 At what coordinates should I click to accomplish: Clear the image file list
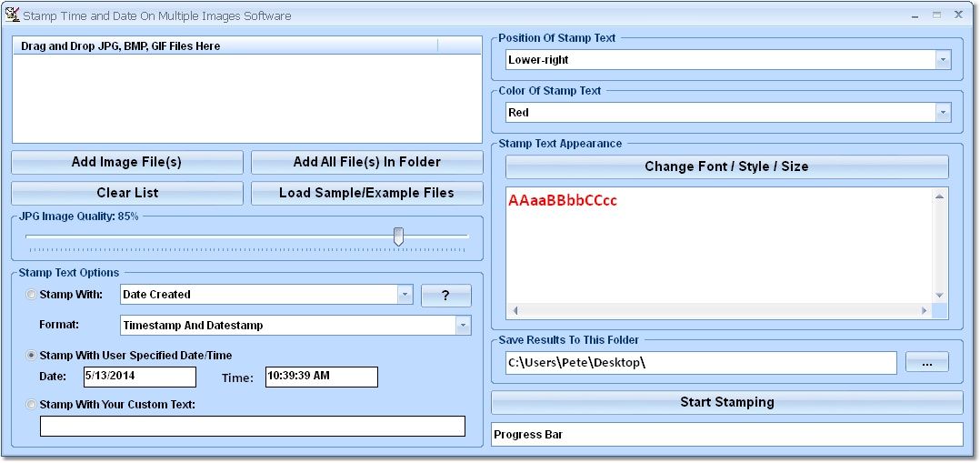(x=127, y=193)
